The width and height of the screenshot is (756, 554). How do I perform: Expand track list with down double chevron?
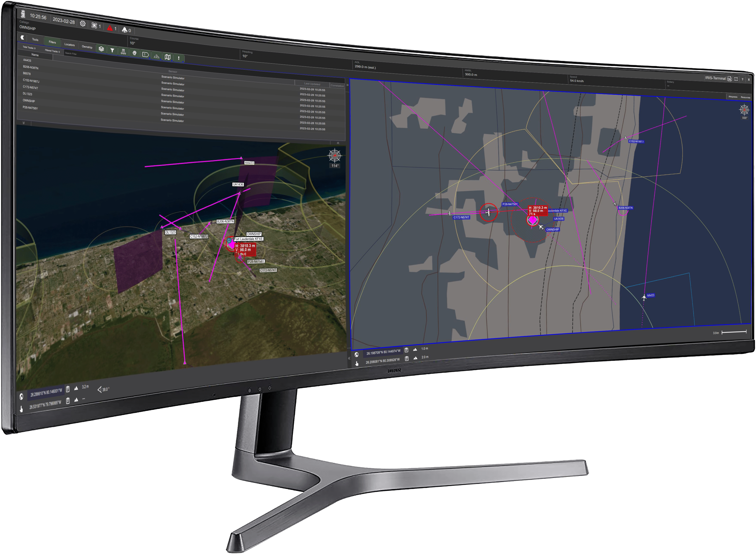pos(23,123)
